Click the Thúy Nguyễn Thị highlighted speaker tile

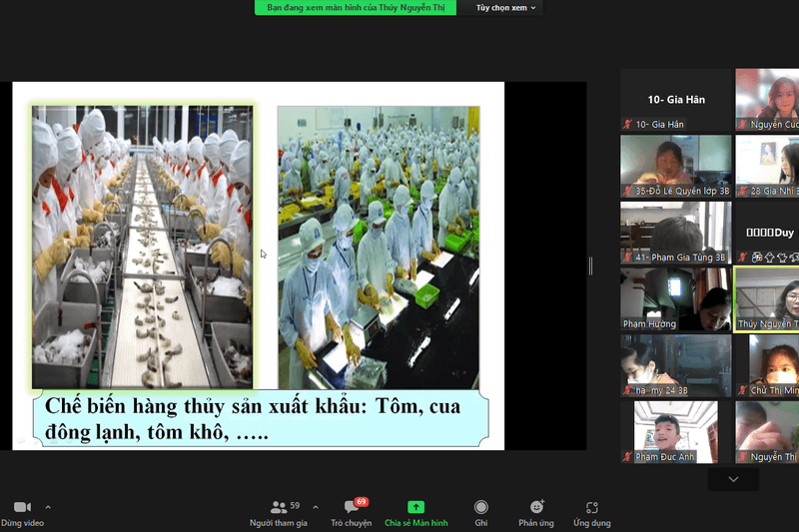tap(767, 298)
